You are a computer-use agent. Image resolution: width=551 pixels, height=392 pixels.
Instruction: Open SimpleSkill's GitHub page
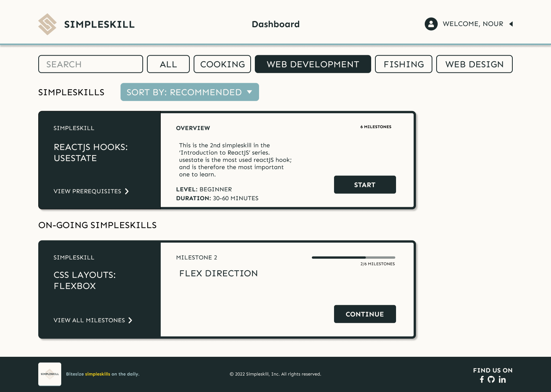pyautogui.click(x=492, y=379)
